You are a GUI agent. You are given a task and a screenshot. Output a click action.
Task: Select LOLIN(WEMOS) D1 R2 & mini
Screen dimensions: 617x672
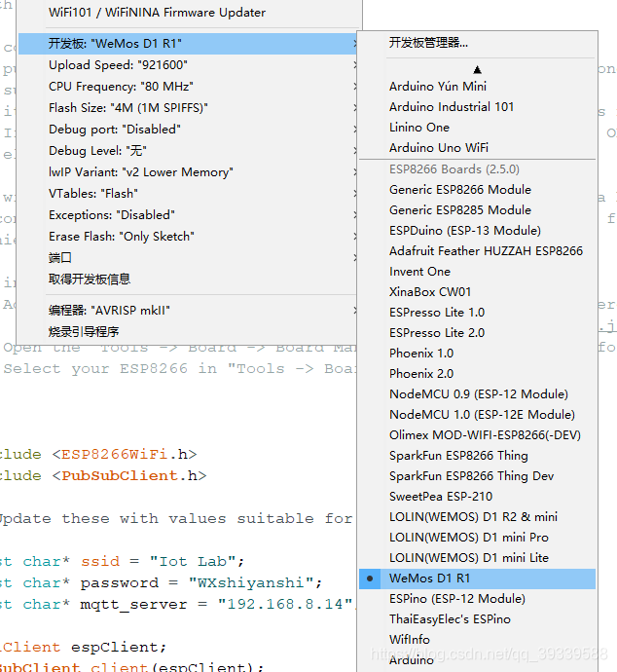477,517
